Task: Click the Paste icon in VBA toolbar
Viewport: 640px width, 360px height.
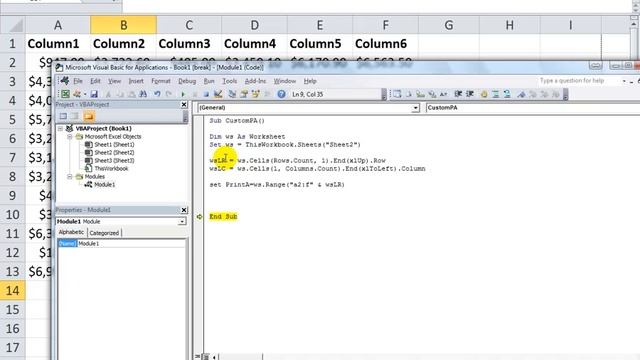Action: (x=131, y=94)
